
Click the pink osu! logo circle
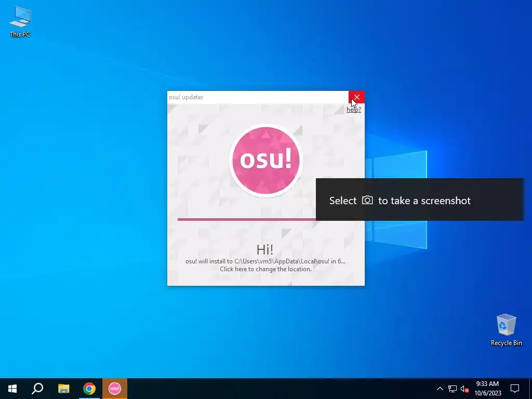coord(265,161)
